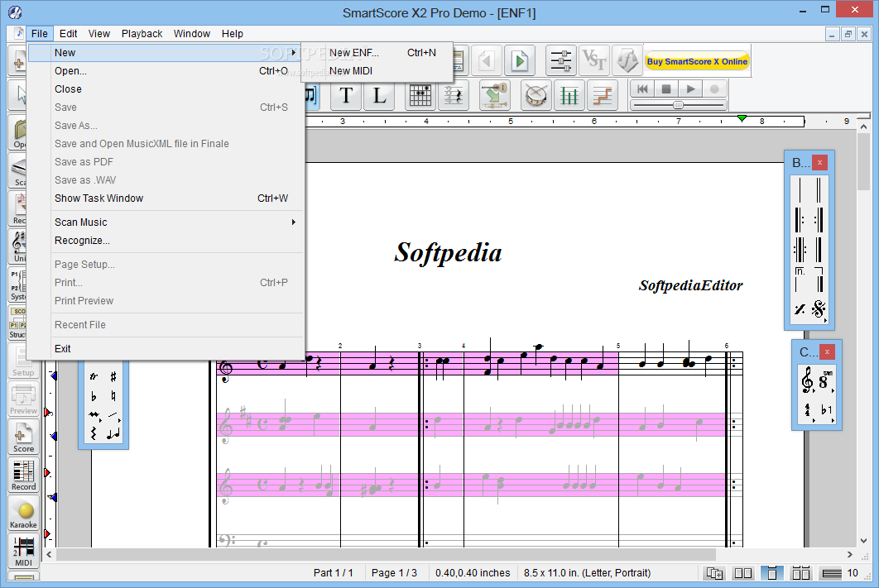The width and height of the screenshot is (879, 588).
Task: Click the time signature rest tool icon
Action: 454,96
